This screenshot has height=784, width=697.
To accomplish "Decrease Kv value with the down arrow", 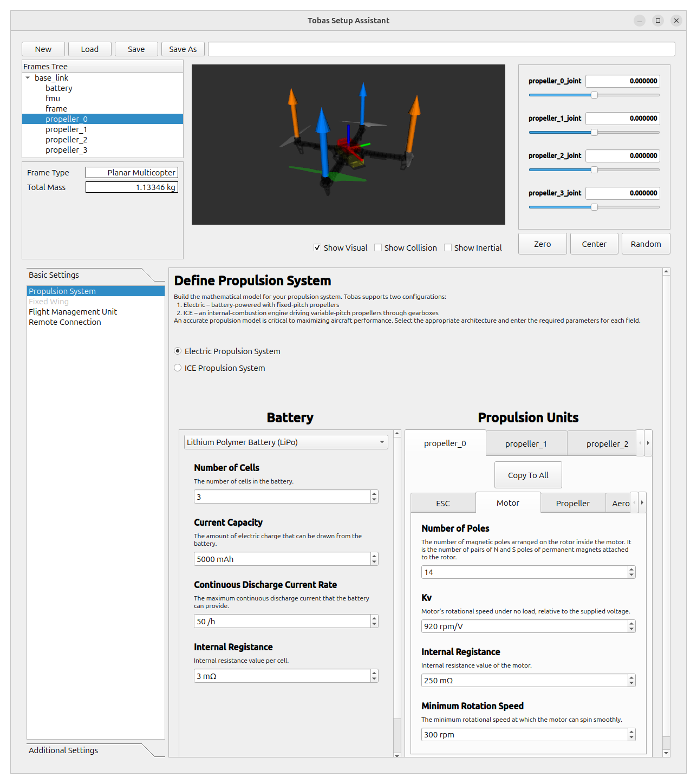I will pos(631,630).
